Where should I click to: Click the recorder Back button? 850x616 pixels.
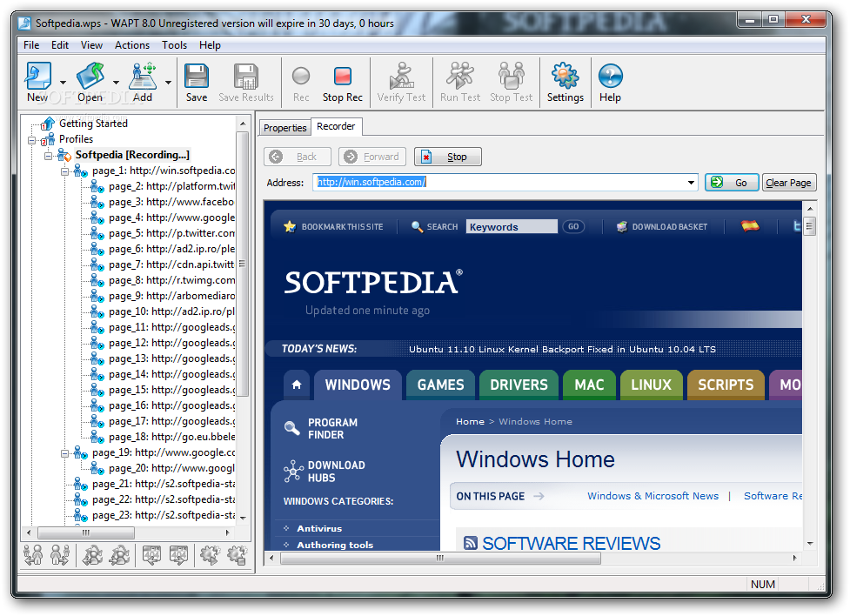pyautogui.click(x=297, y=157)
